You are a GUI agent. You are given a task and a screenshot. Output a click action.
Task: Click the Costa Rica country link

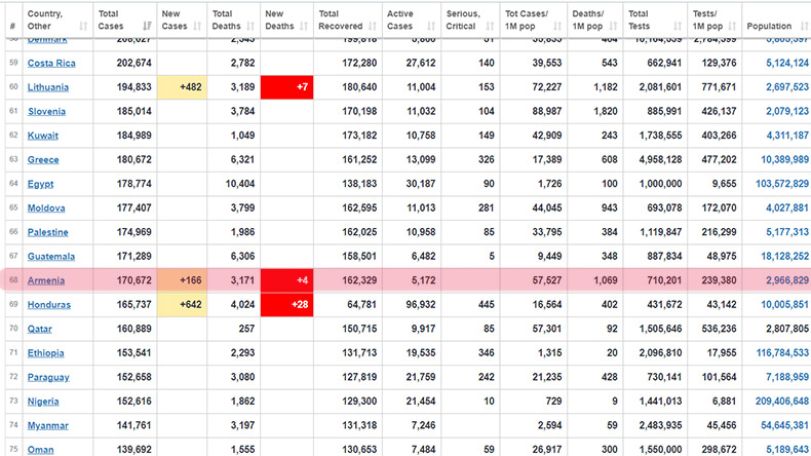tap(51, 63)
